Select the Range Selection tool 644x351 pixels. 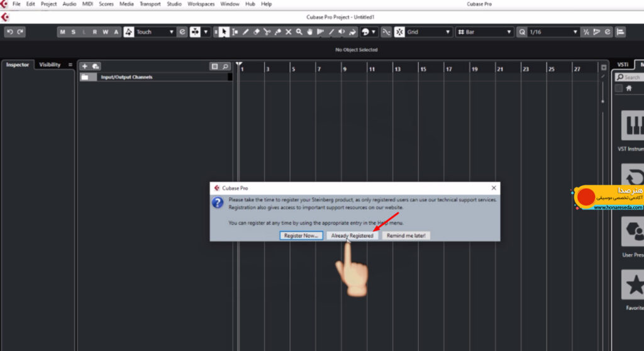click(235, 32)
